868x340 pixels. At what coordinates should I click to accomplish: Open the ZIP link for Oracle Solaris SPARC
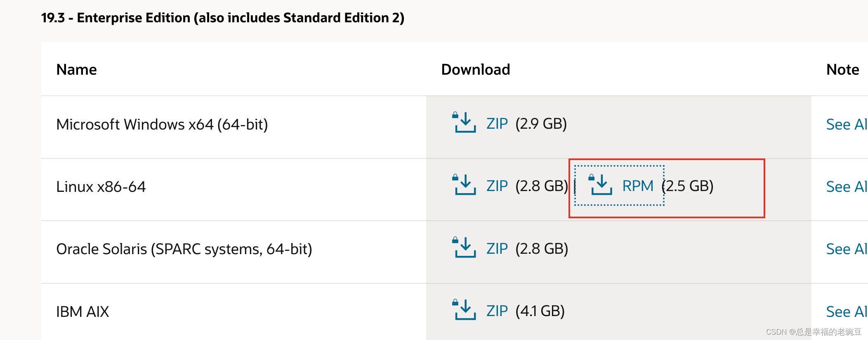coord(497,249)
